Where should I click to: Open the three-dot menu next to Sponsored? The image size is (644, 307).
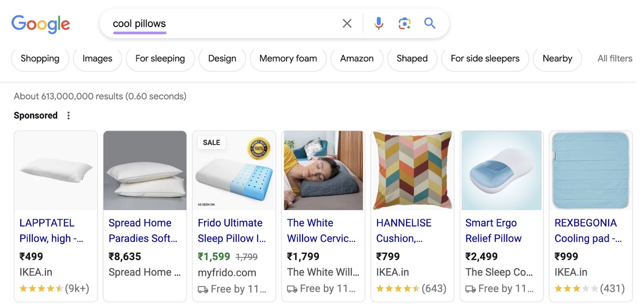68,115
